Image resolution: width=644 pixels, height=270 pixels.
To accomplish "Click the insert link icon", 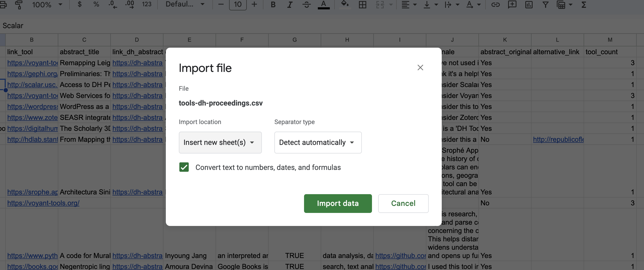I will pos(495,5).
